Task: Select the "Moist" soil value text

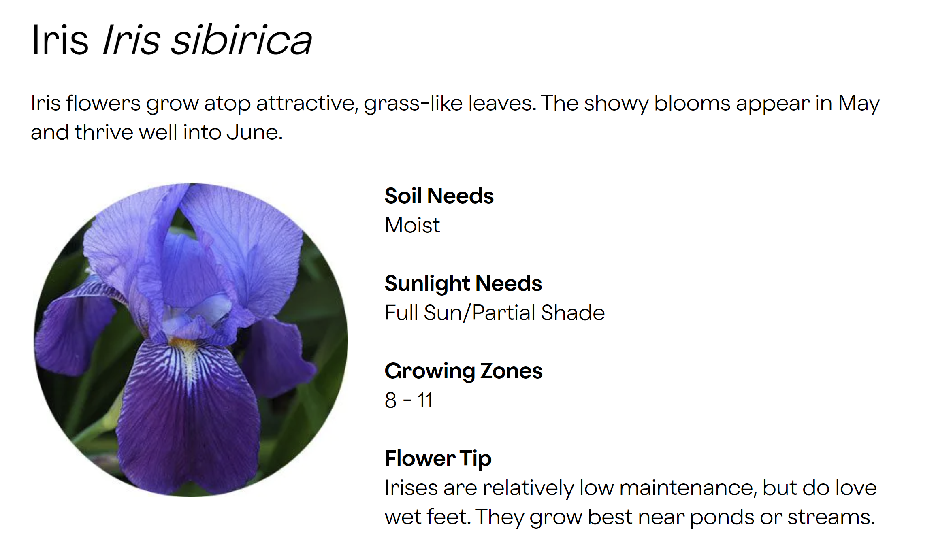Action: pos(412,225)
